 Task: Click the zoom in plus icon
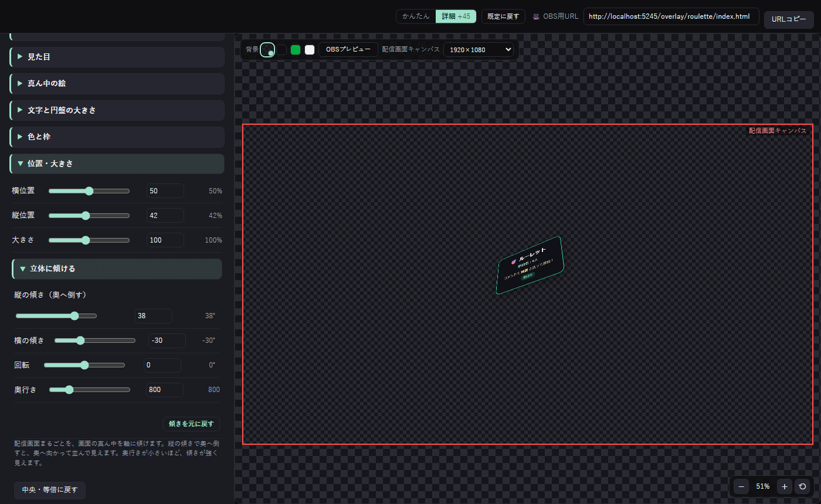tap(785, 486)
